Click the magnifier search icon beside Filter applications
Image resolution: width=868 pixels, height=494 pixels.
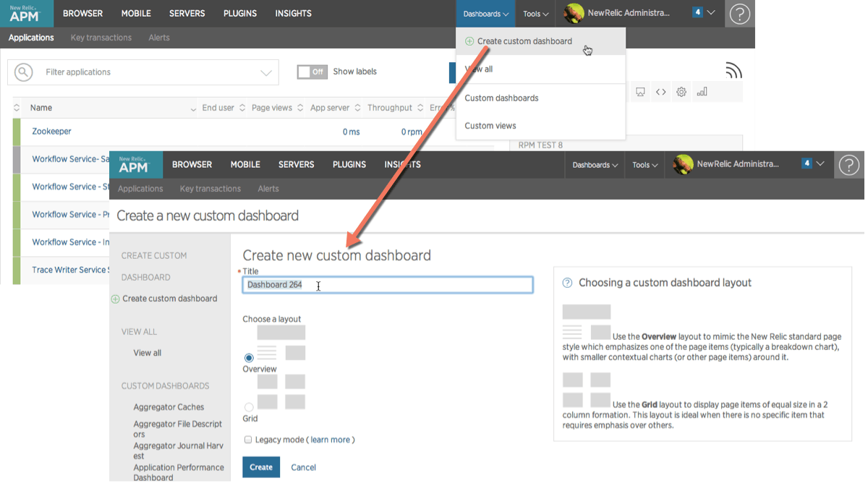pos(24,72)
